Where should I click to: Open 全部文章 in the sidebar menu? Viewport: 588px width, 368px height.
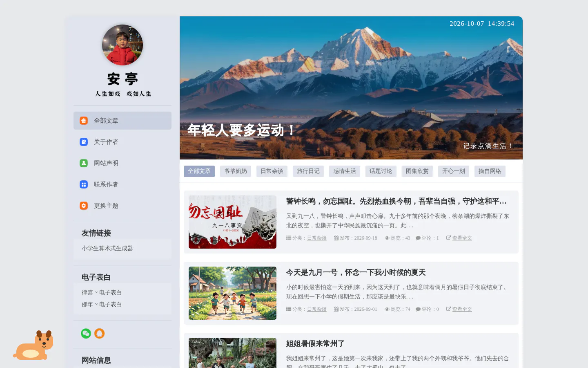coord(122,121)
